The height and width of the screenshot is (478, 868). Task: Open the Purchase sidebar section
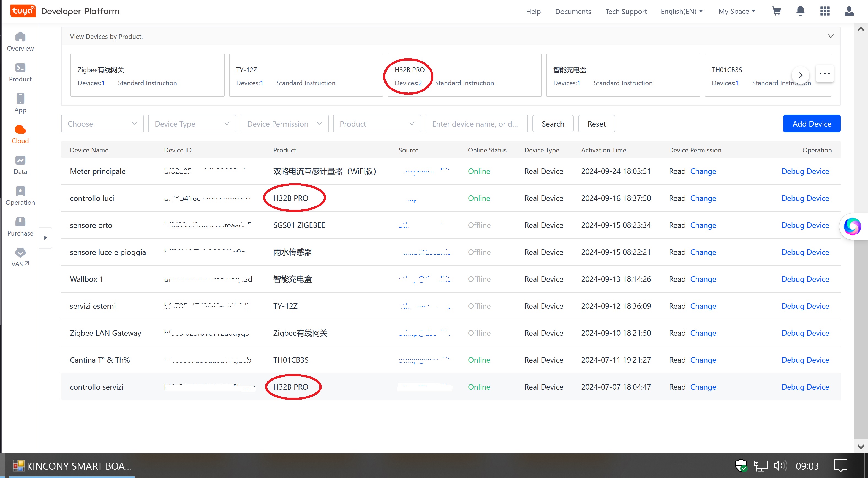pos(20,226)
